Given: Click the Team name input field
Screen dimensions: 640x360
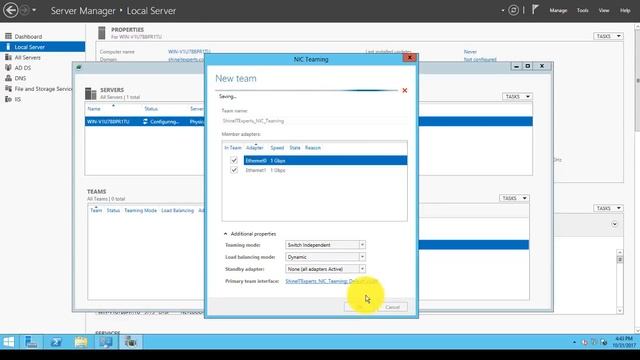Looking at the screenshot, I should [x=314, y=121].
